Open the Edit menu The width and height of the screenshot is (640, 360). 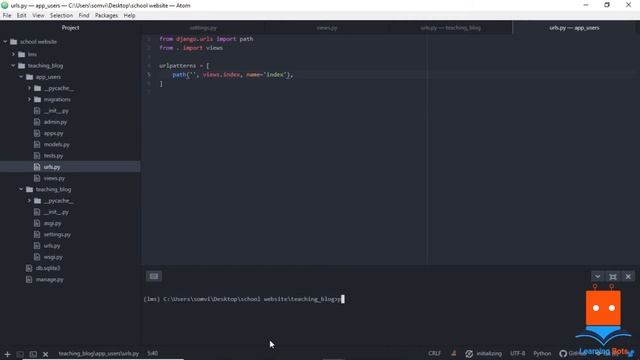(21, 16)
